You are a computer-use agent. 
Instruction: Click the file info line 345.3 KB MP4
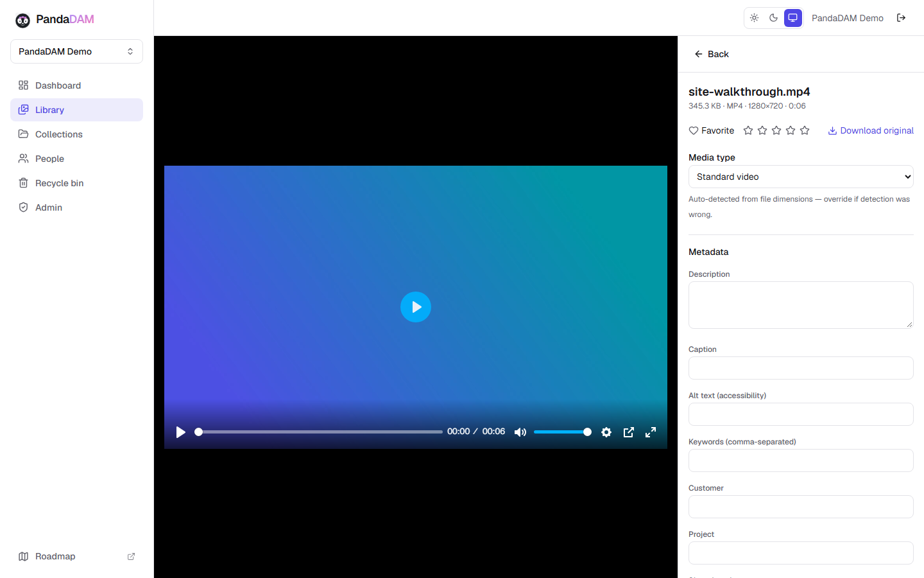pos(747,106)
